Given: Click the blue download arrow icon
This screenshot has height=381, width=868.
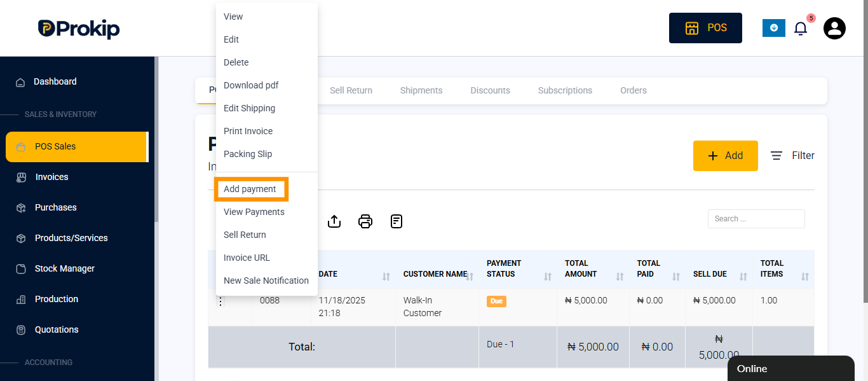Looking at the screenshot, I should coord(774,28).
